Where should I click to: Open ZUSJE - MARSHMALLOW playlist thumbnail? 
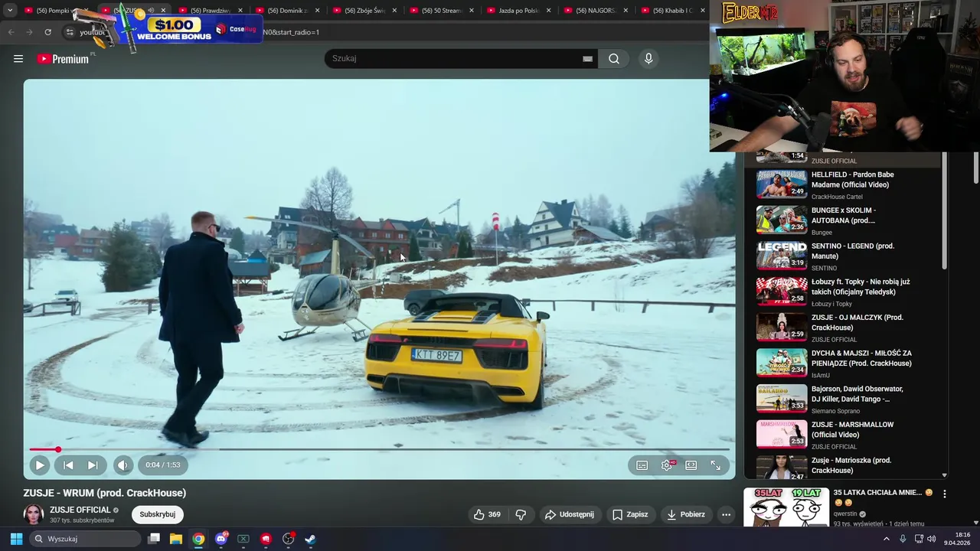782,434
